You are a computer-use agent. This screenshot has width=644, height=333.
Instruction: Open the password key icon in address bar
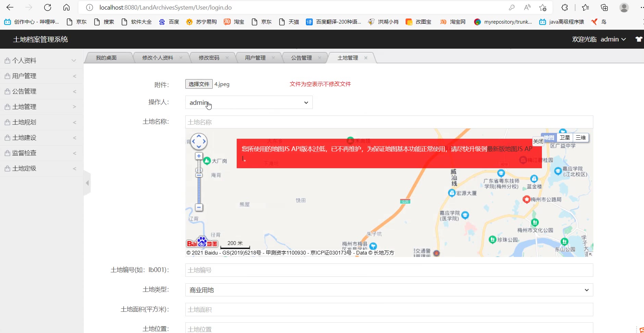coord(512,8)
